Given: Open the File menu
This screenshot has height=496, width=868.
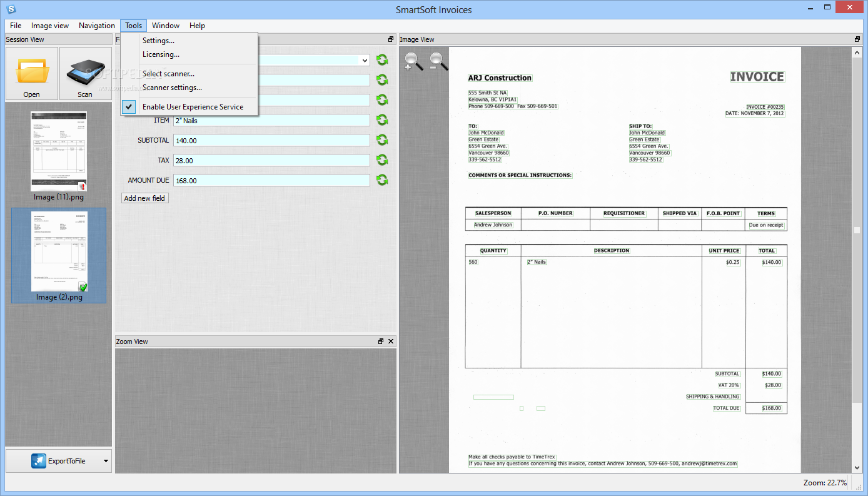Looking at the screenshot, I should click(x=16, y=26).
